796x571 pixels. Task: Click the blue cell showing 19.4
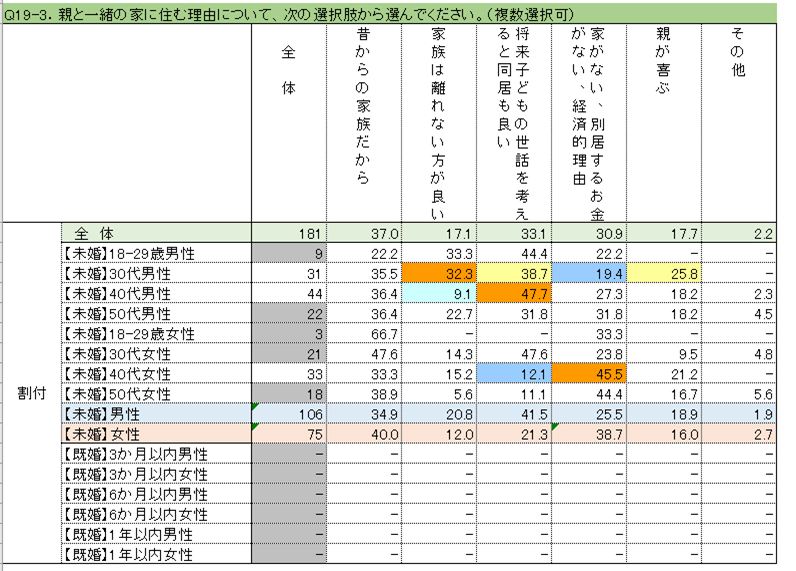coord(588,273)
